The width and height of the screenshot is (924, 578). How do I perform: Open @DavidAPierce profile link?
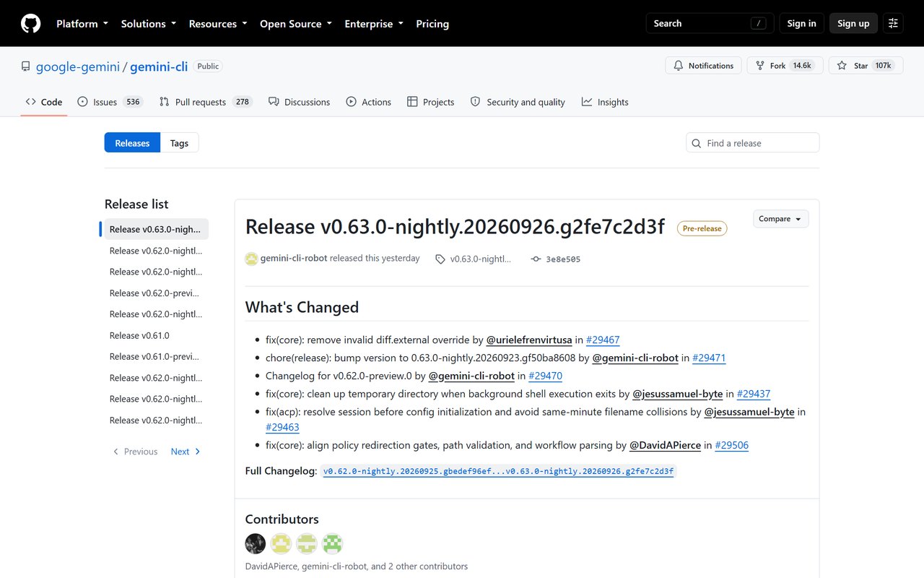coord(665,445)
